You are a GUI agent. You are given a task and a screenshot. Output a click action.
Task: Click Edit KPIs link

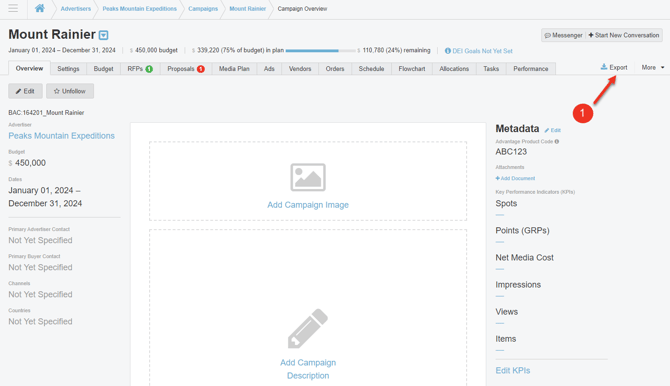pyautogui.click(x=513, y=371)
